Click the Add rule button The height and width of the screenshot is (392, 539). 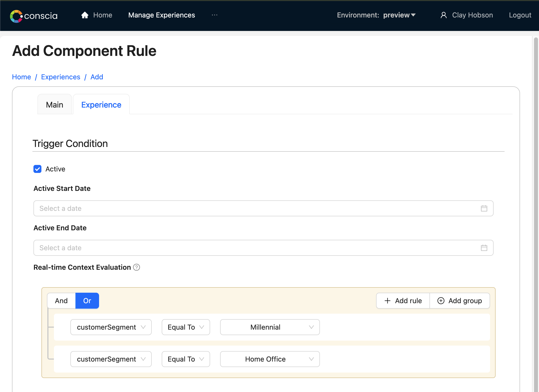pos(403,301)
